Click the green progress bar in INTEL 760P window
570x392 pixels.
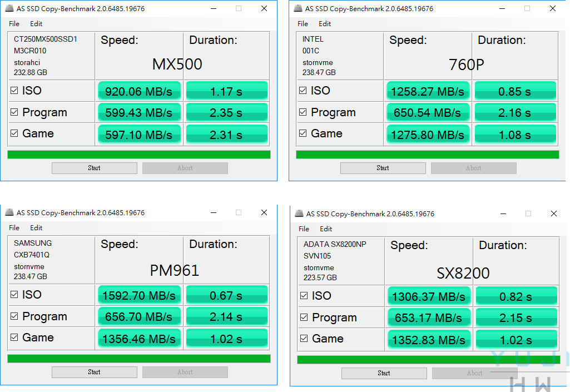pos(428,155)
